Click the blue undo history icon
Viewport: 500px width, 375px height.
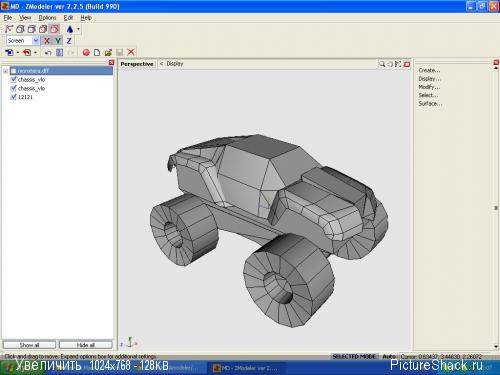(9, 52)
